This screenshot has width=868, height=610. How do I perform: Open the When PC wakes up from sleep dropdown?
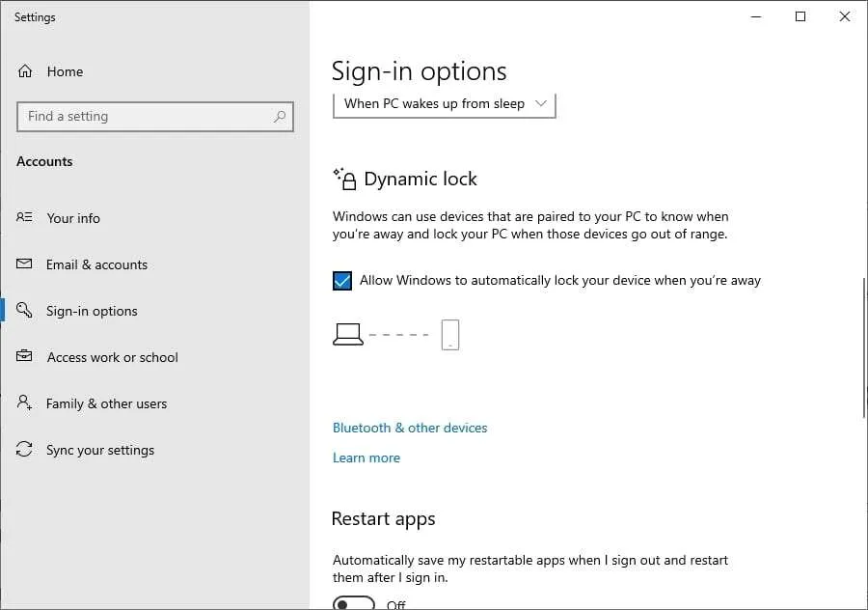[444, 104]
